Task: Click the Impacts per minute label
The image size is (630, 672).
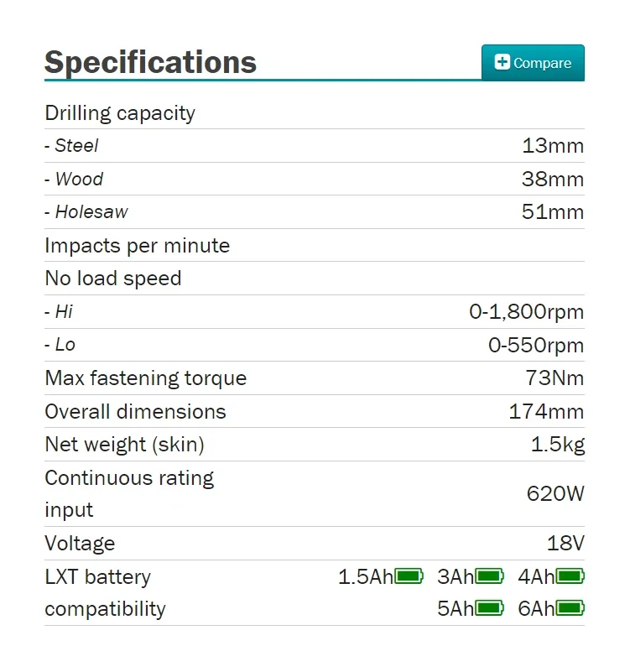Action: (137, 246)
